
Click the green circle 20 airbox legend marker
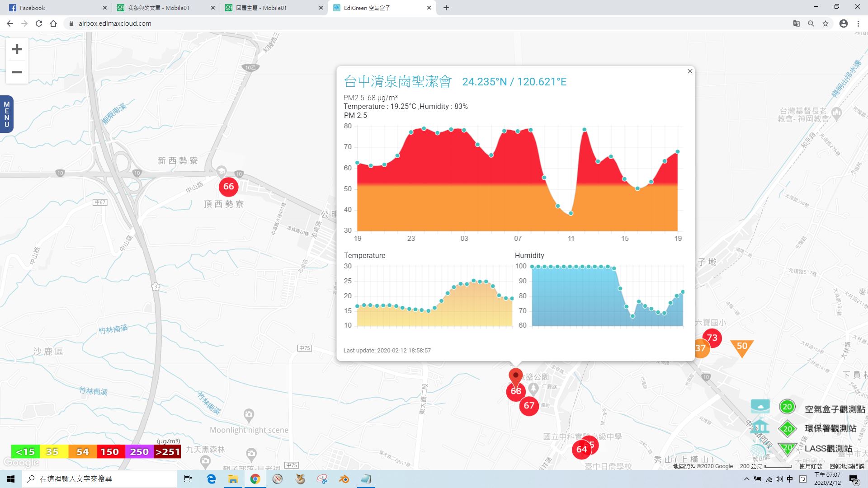[x=787, y=407]
